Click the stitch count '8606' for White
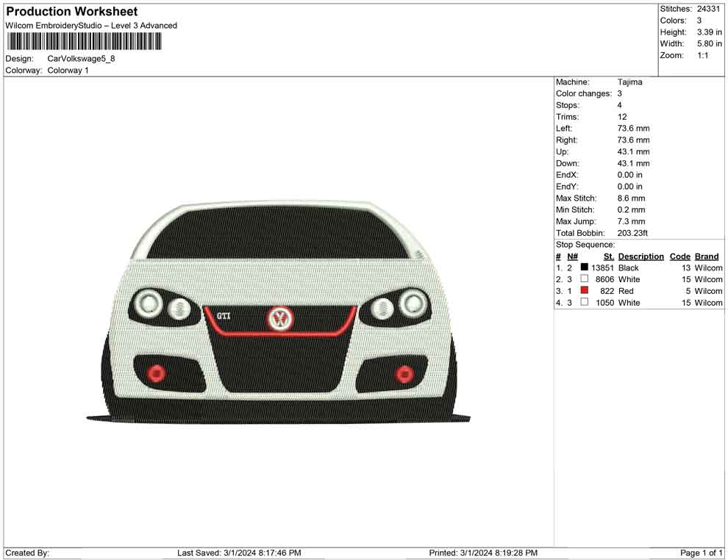 604,279
